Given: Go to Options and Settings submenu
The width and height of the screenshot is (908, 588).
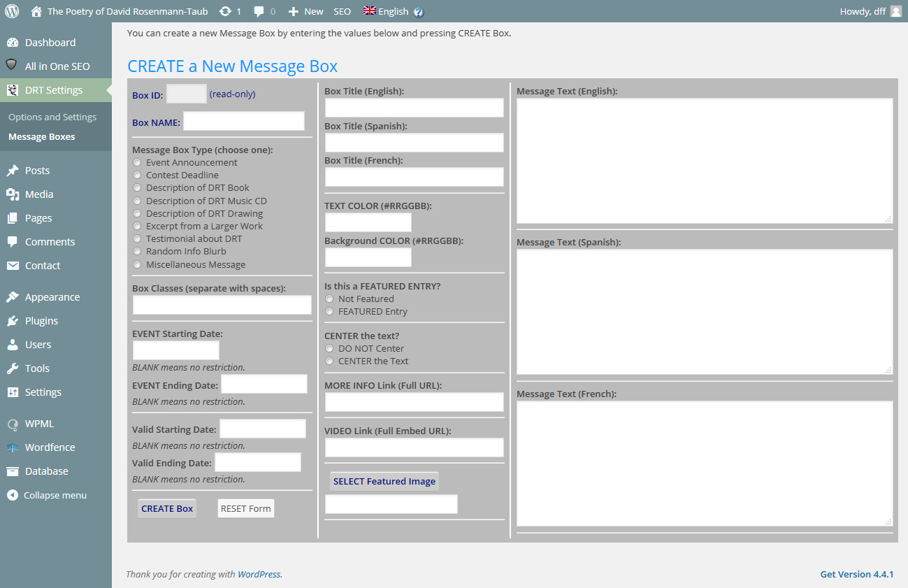Looking at the screenshot, I should coord(52,117).
